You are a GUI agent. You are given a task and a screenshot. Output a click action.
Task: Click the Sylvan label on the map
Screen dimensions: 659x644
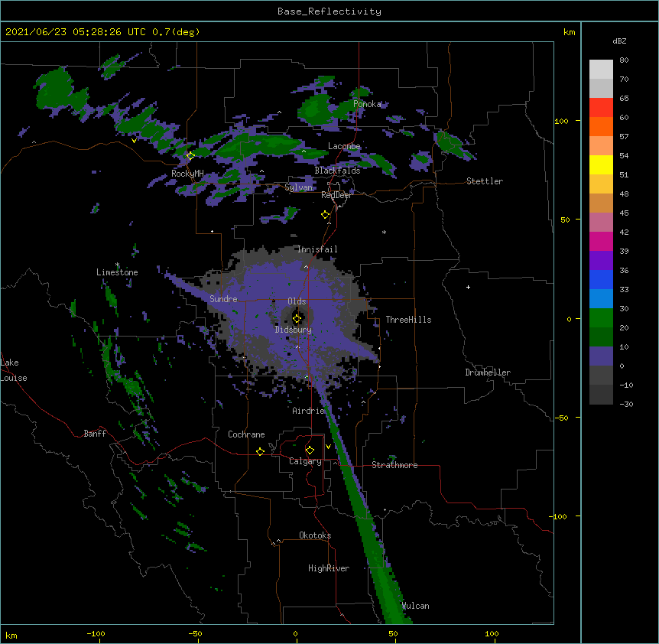click(298, 187)
